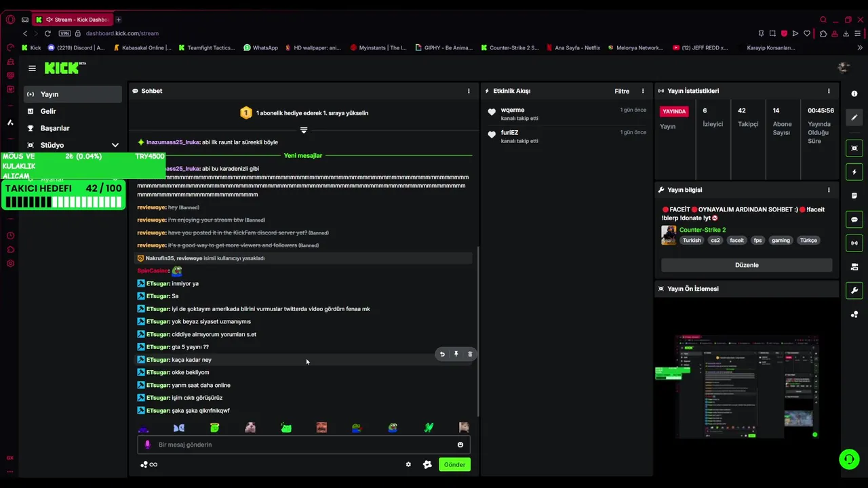Insert the hamster emote

point(250,428)
